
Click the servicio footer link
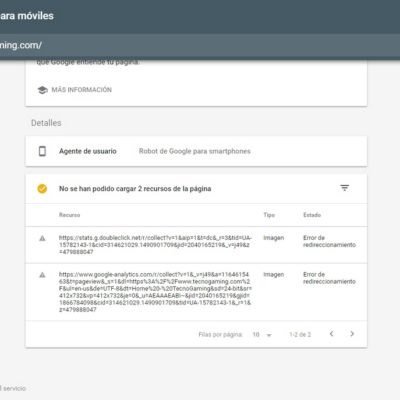click(13, 388)
